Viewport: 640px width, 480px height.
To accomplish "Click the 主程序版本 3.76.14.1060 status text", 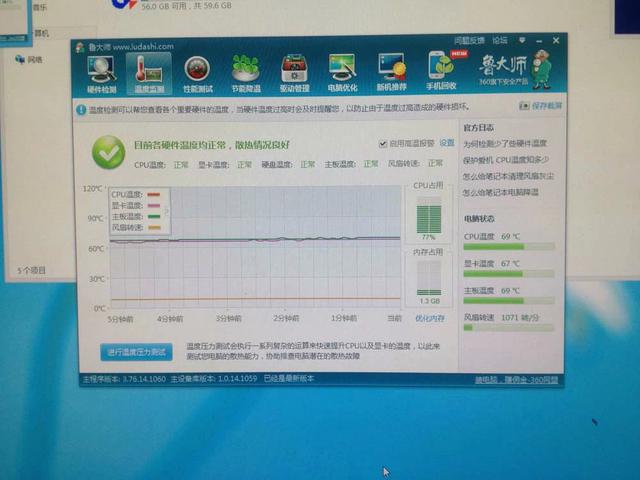I will click(124, 379).
